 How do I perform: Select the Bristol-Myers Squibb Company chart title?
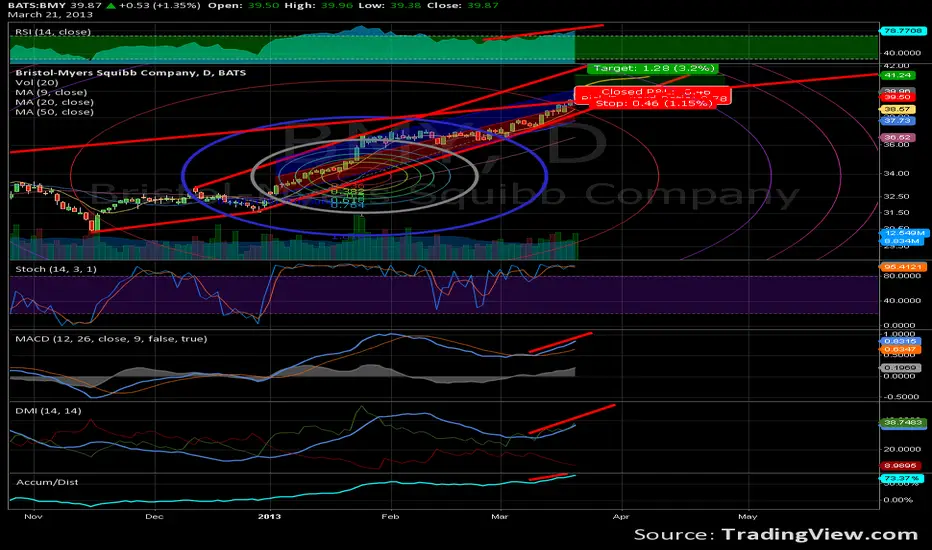131,73
